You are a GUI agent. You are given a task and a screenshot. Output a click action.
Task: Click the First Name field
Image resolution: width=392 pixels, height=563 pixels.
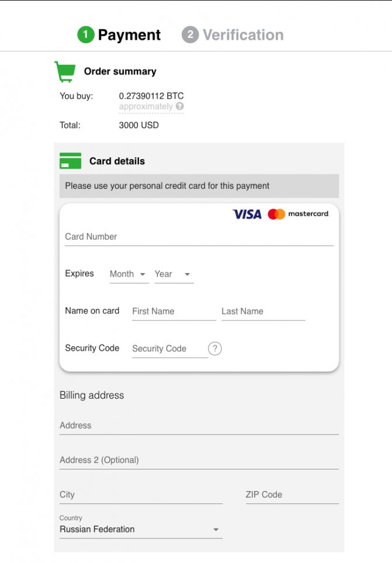click(174, 312)
